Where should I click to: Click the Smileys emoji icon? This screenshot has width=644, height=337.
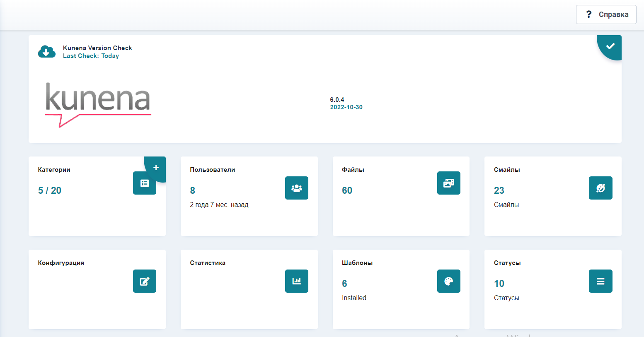[x=600, y=188]
